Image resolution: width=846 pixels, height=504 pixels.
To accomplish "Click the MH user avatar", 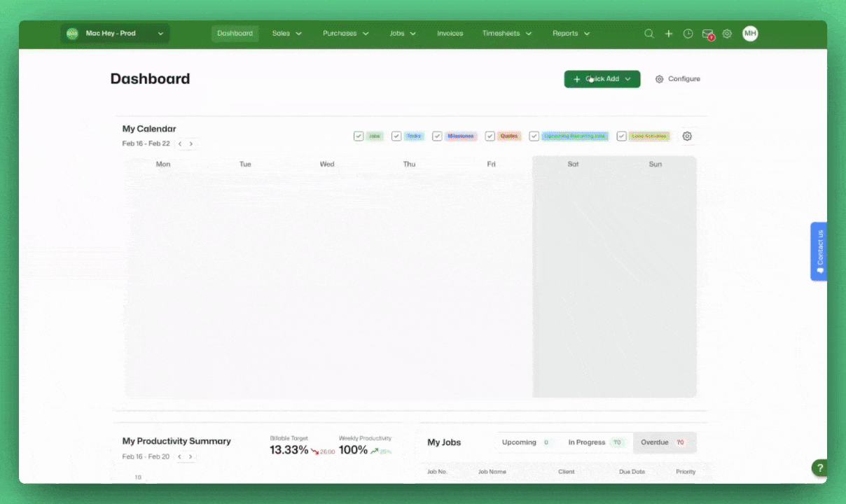I will (x=750, y=34).
